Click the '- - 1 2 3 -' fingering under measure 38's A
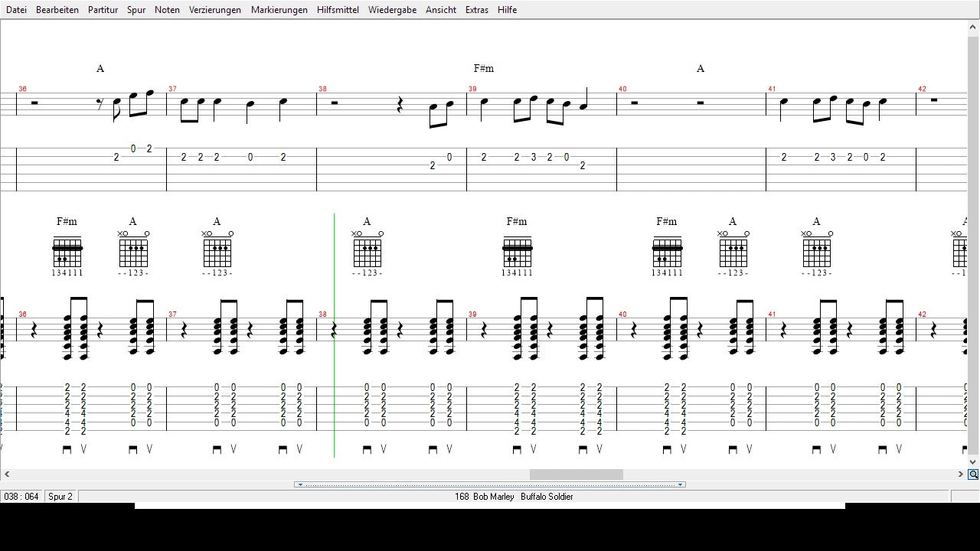 coord(367,273)
